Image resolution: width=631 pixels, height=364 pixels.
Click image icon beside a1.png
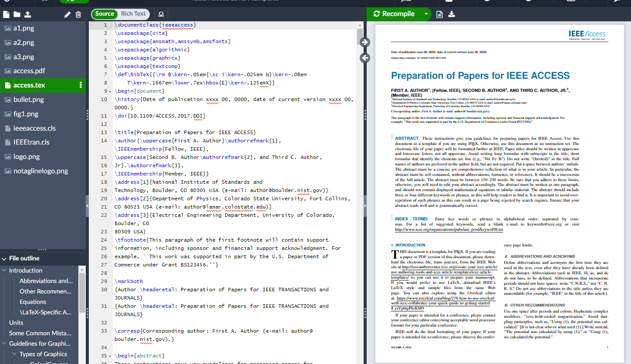[x=7, y=28]
